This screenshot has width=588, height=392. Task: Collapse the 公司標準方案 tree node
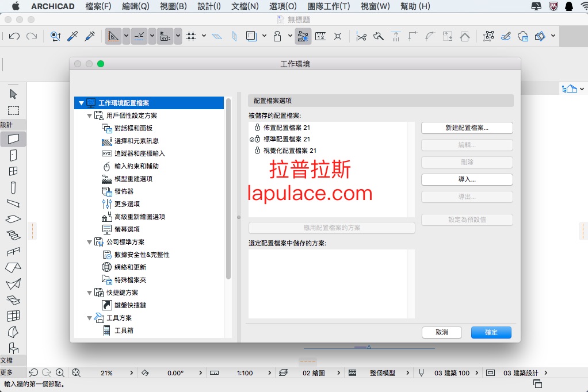point(89,243)
